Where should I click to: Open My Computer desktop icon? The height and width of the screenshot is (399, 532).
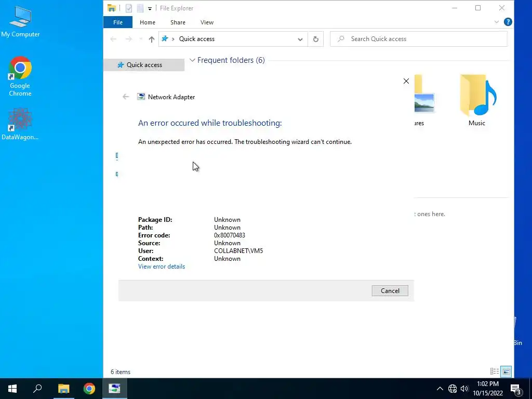click(20, 21)
